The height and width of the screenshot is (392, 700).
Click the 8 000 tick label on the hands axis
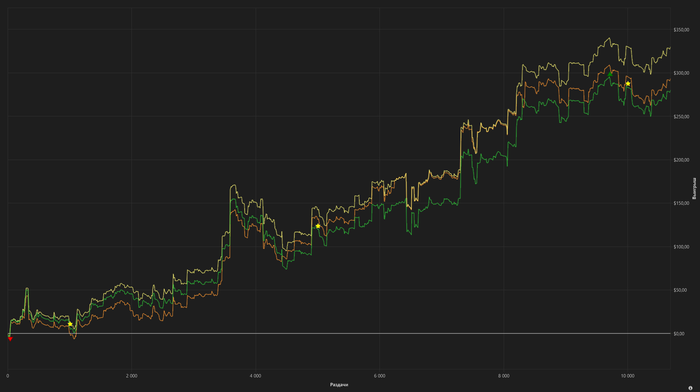pos(504,376)
